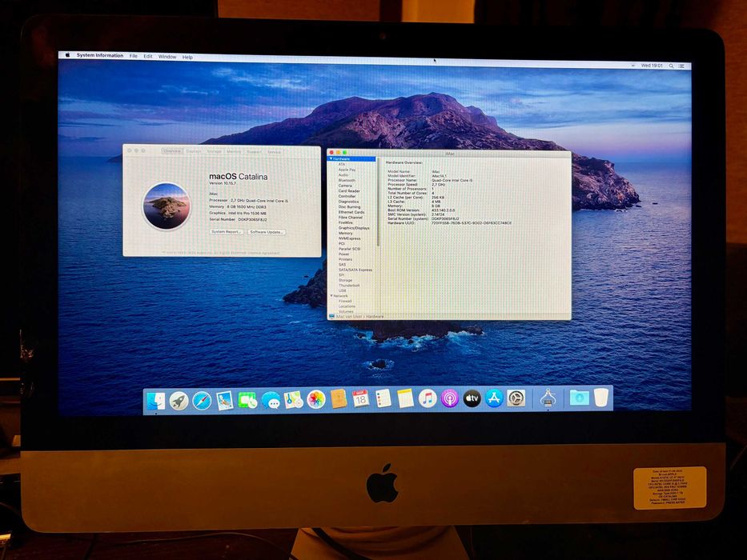Open Notes from the Dock
747x560 pixels.
click(x=405, y=398)
